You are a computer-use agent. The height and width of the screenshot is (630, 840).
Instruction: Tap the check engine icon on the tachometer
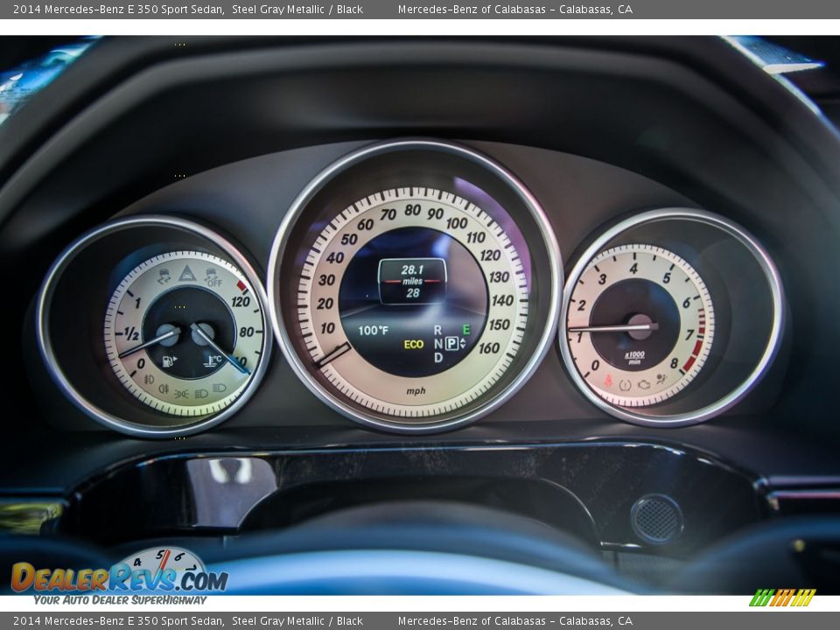(644, 383)
